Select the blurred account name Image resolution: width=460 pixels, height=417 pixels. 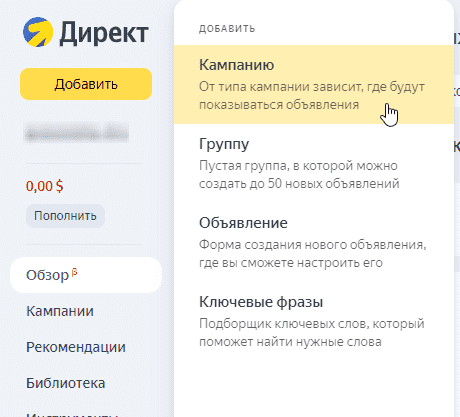(x=77, y=133)
